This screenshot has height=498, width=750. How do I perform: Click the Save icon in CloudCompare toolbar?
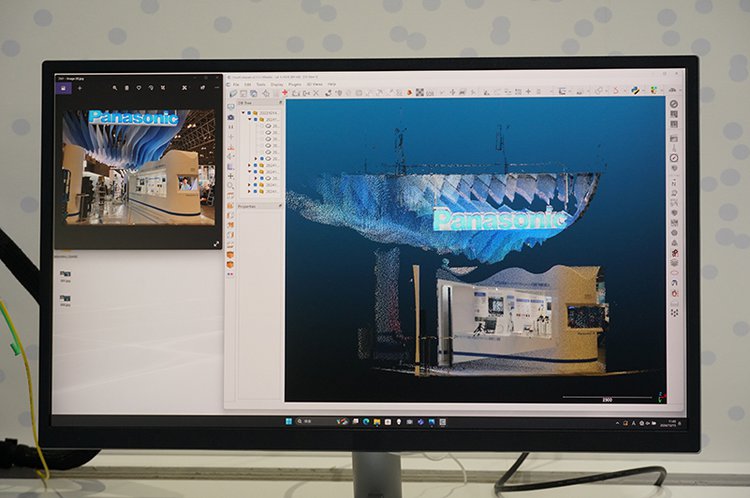pos(243,93)
